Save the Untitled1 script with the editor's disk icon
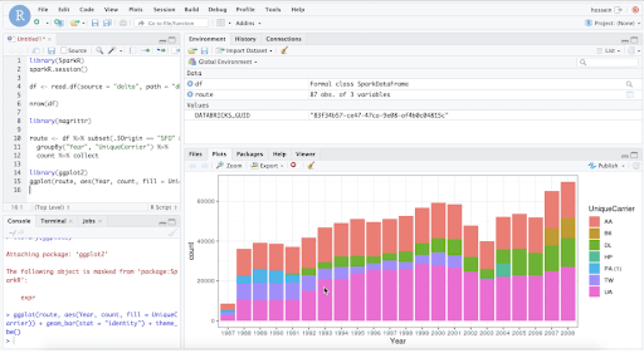This screenshot has width=644, height=351. pyautogui.click(x=51, y=50)
